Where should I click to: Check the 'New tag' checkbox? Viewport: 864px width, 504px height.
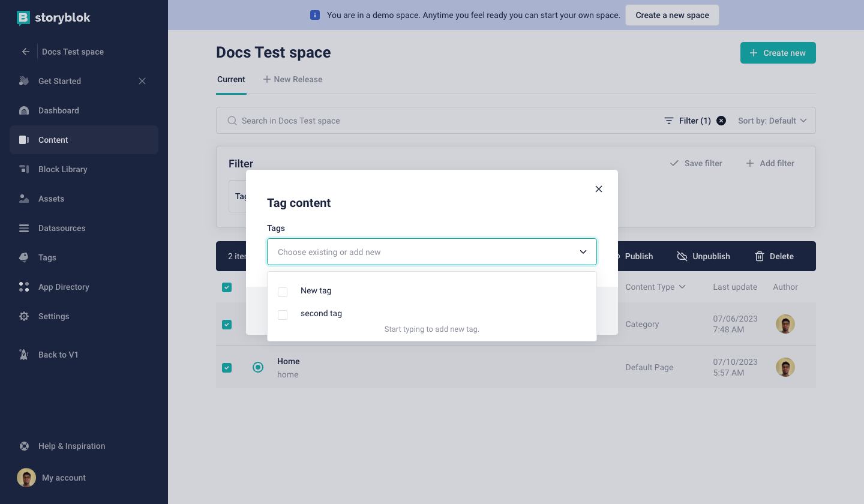283,292
